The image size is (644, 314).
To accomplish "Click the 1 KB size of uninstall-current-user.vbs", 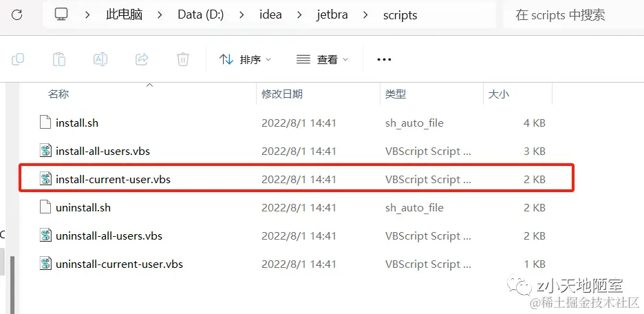I will click(x=535, y=264).
